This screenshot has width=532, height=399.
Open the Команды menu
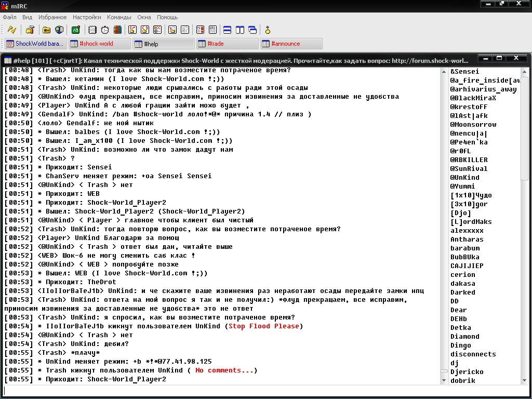[x=119, y=17]
